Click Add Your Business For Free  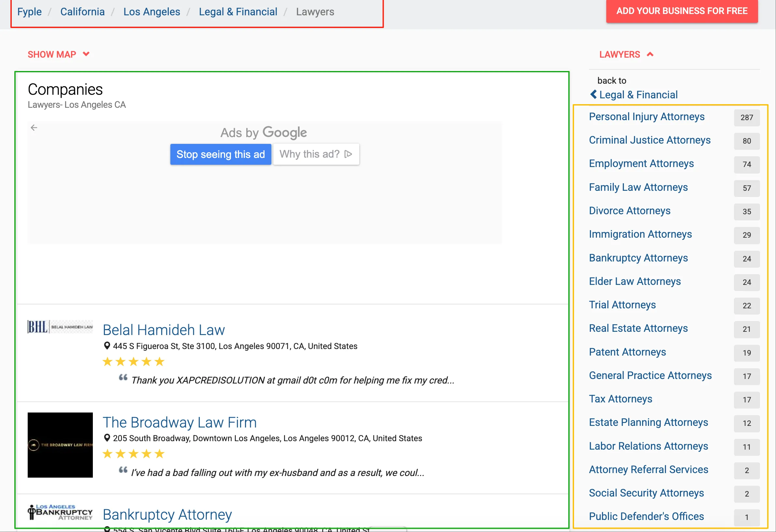682,11
